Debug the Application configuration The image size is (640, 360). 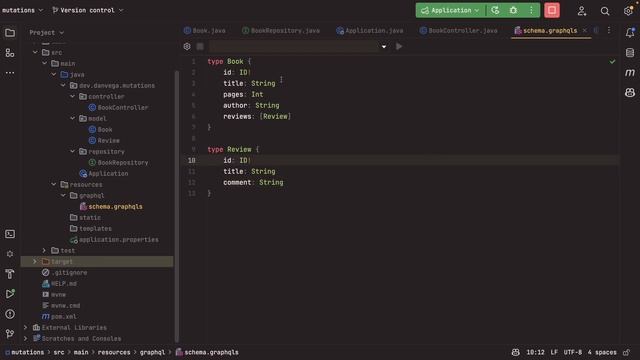[x=513, y=10]
